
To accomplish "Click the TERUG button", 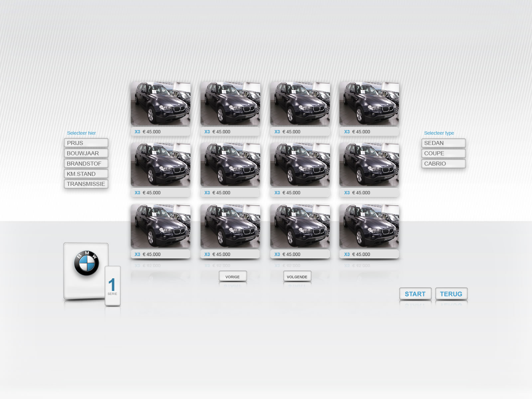I will (x=451, y=294).
